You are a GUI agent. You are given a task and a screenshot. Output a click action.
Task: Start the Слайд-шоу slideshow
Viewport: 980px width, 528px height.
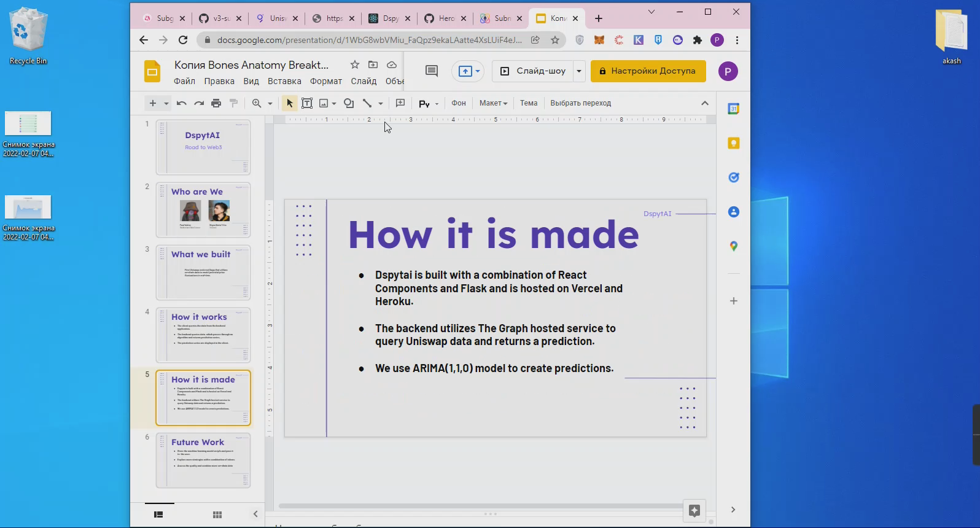pyautogui.click(x=533, y=71)
